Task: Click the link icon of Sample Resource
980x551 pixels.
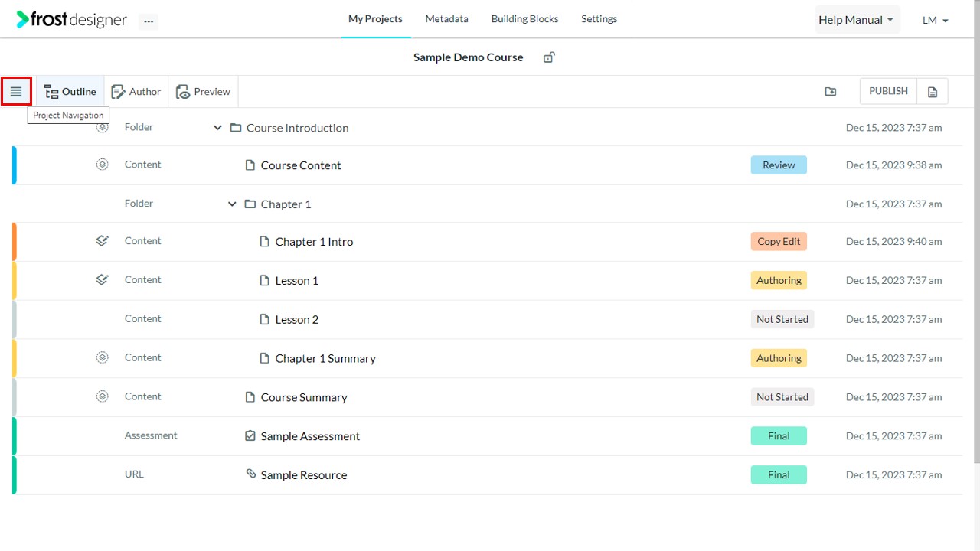Action: pos(250,474)
